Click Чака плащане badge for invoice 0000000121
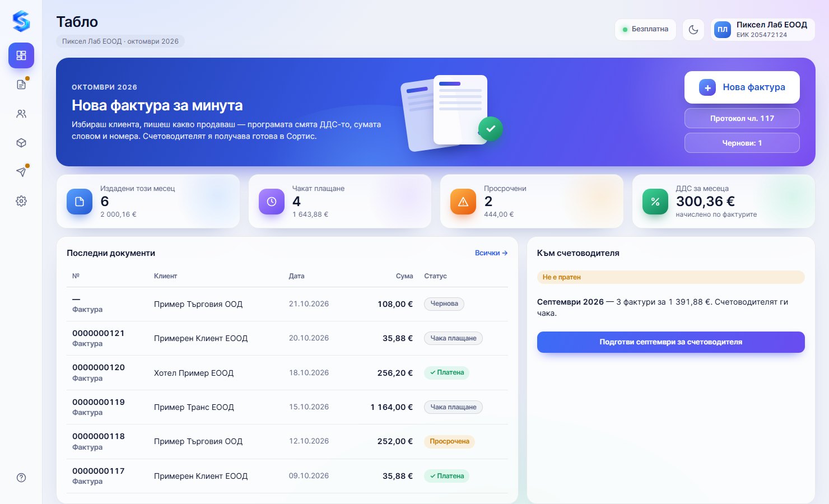Viewport: 829px width, 504px height. tap(453, 338)
